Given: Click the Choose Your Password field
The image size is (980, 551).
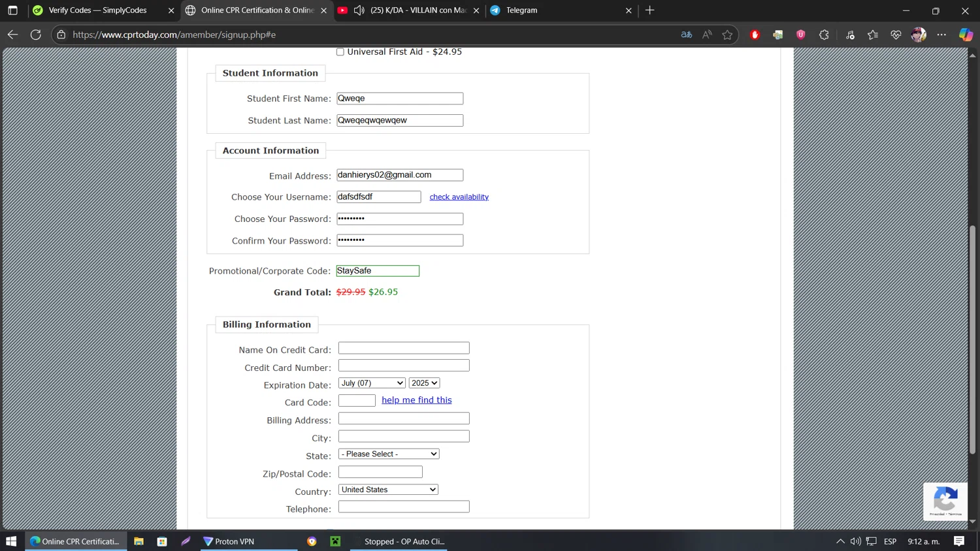Looking at the screenshot, I should point(400,219).
